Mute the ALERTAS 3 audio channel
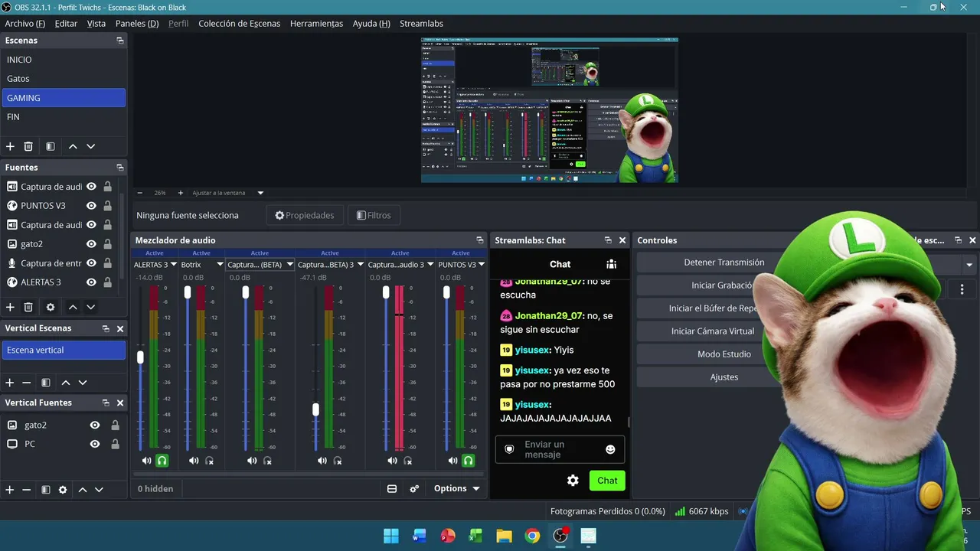 147,461
